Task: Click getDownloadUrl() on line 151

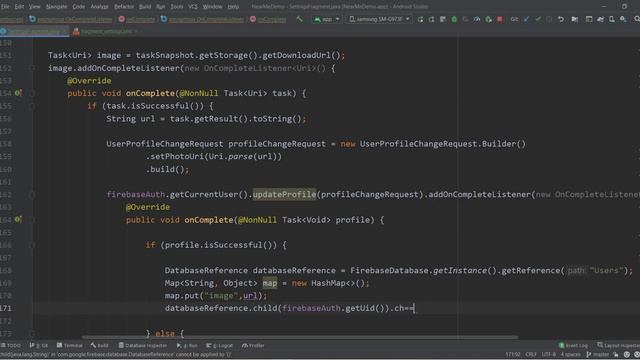Action: (301, 55)
